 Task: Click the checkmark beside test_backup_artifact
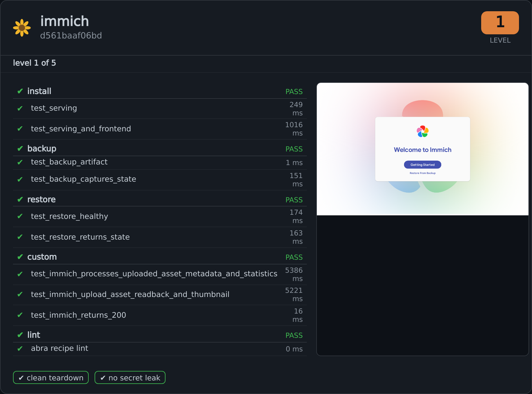[x=20, y=162]
